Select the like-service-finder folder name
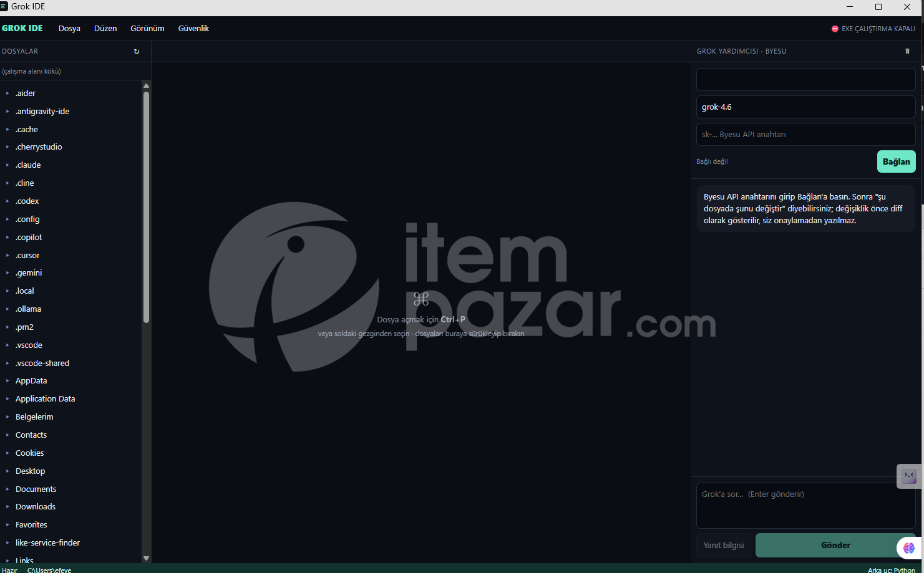 coord(48,543)
